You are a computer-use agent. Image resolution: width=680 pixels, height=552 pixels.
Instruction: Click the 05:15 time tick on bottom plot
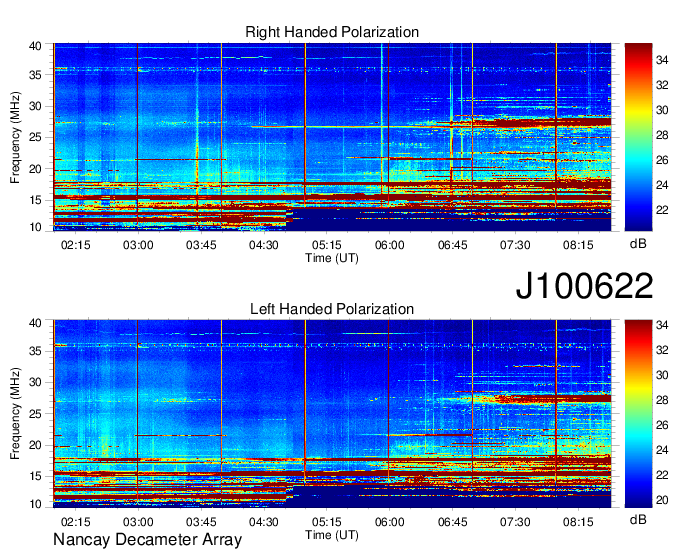pos(327,522)
